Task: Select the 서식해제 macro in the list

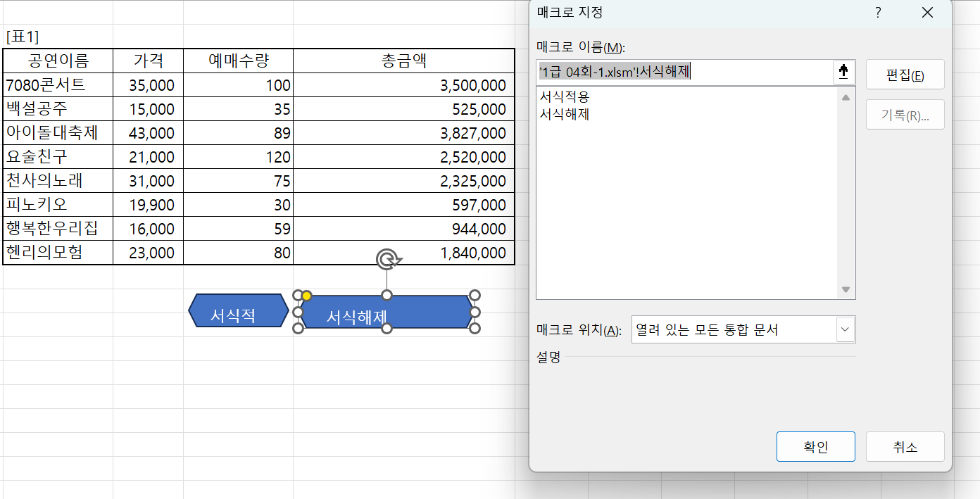Action: (x=564, y=114)
